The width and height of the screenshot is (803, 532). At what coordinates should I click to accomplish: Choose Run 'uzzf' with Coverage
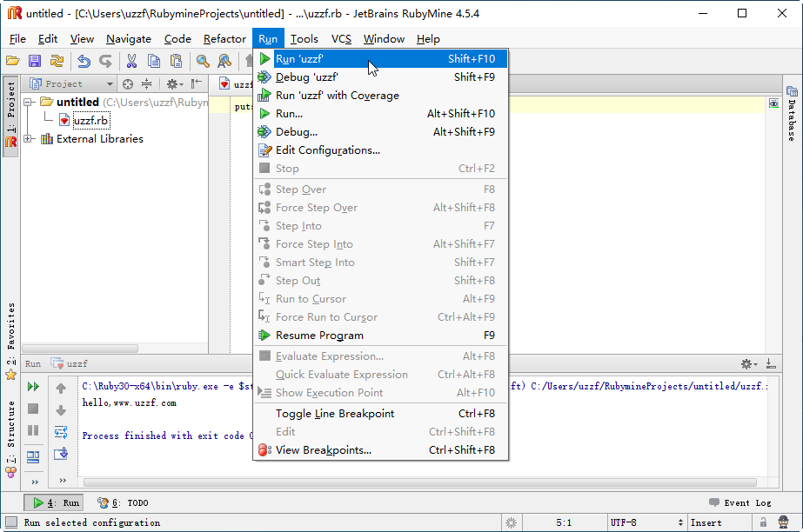pos(380,95)
